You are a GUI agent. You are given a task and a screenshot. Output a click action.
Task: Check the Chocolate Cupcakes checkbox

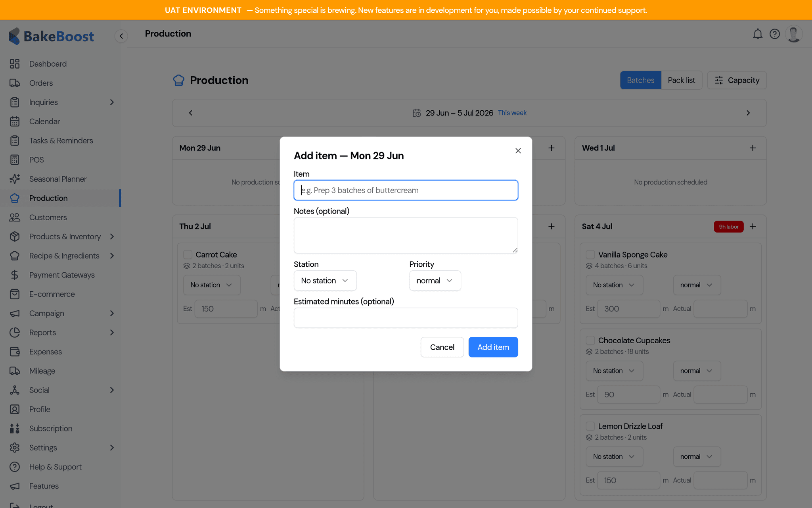(x=590, y=341)
